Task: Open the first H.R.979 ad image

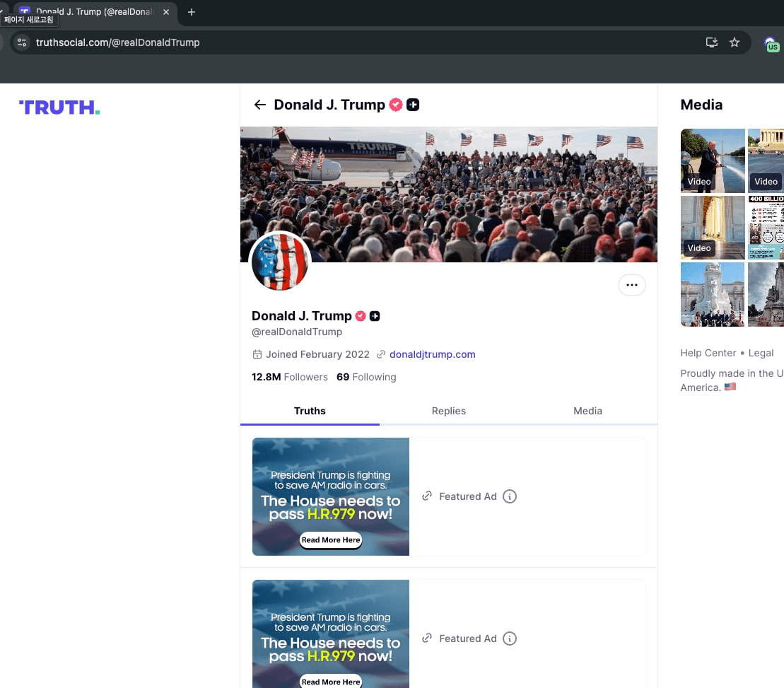Action: point(331,496)
